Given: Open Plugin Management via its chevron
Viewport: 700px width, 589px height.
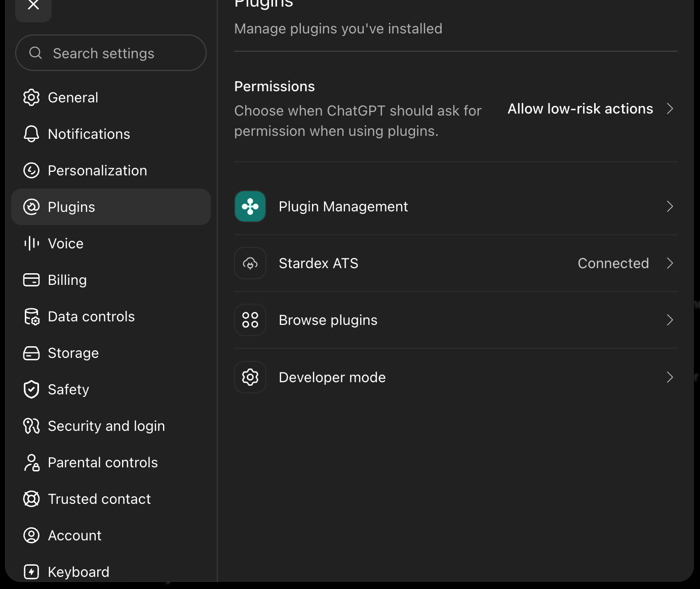Looking at the screenshot, I should (x=670, y=206).
